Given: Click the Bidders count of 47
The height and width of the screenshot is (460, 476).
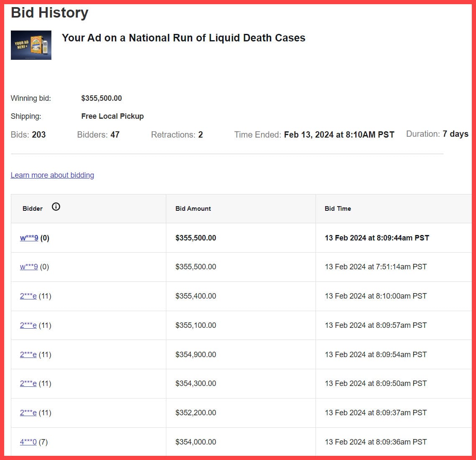Looking at the screenshot, I should 115,135.
